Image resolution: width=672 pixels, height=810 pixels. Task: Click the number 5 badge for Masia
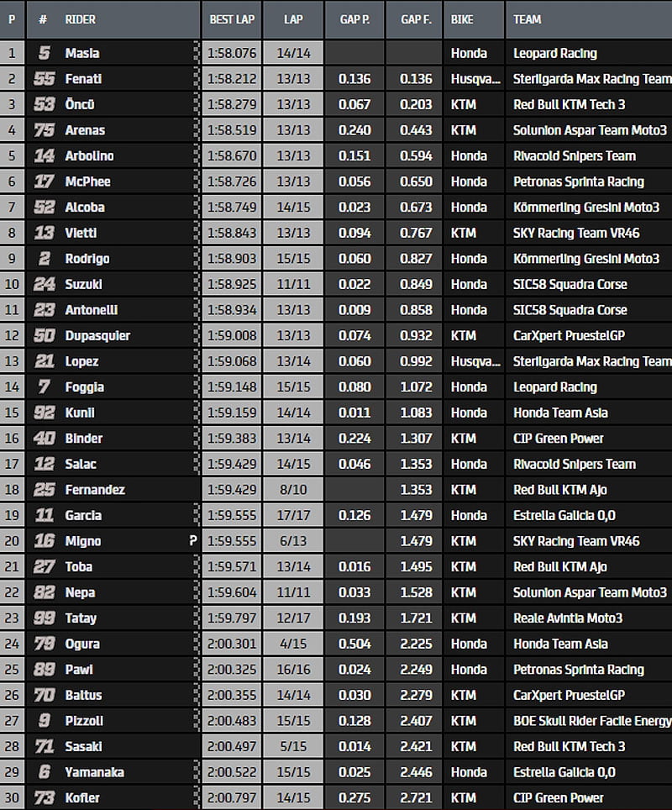tap(45, 53)
